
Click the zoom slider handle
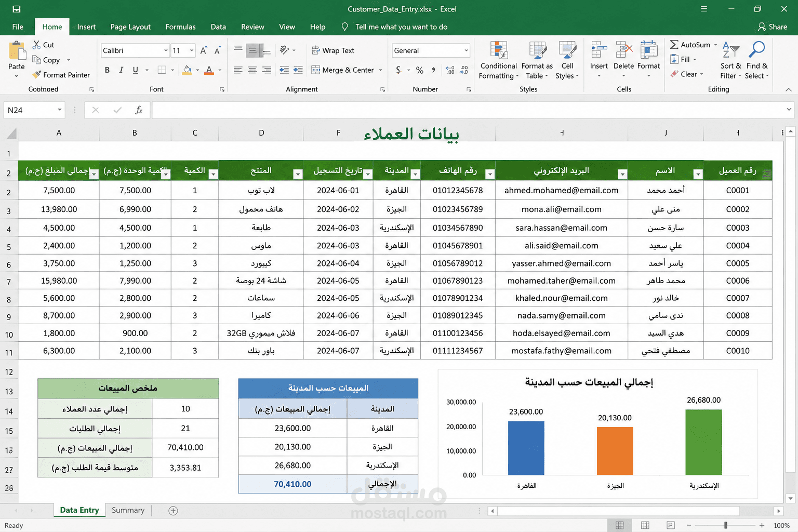click(726, 525)
